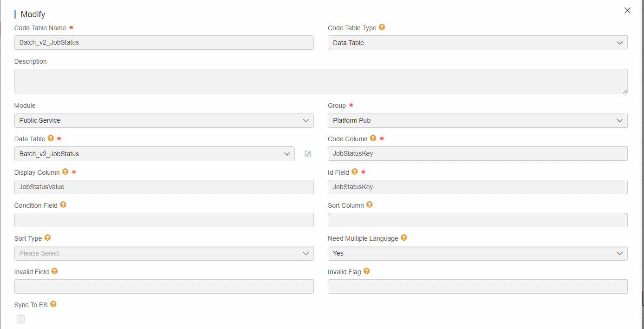Click help icon next to Invalid Flag
644x329 pixels.
[x=366, y=271]
